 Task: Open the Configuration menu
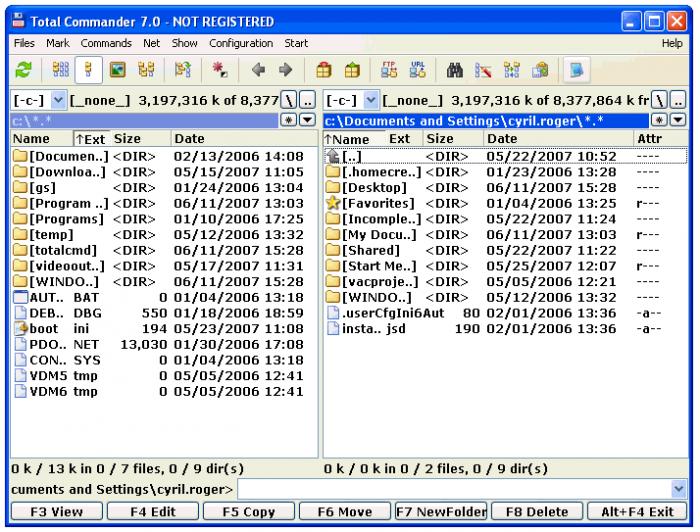(x=241, y=44)
